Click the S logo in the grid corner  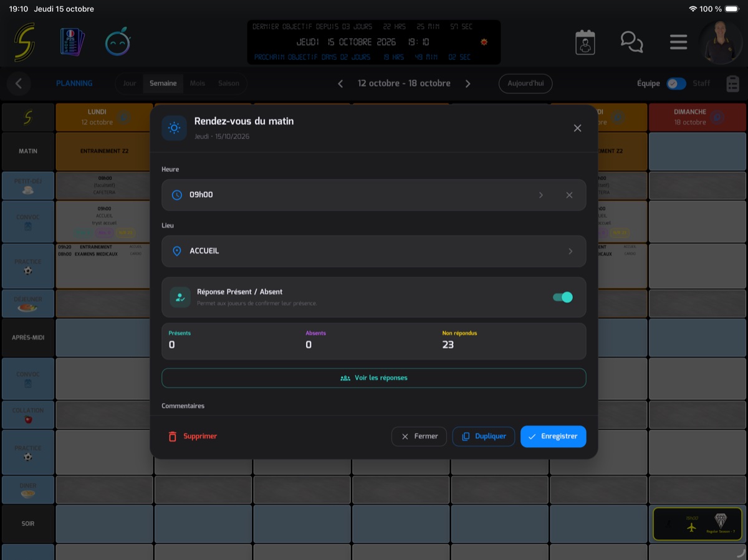(28, 117)
